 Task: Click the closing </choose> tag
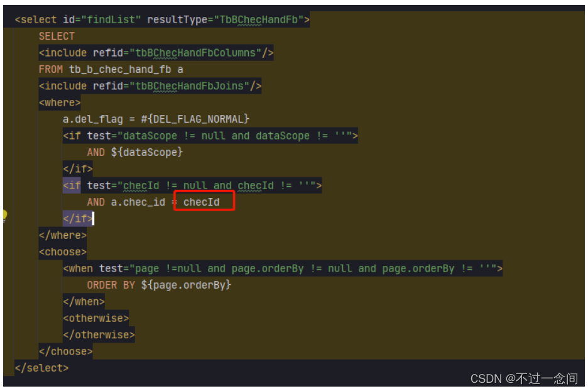click(65, 351)
